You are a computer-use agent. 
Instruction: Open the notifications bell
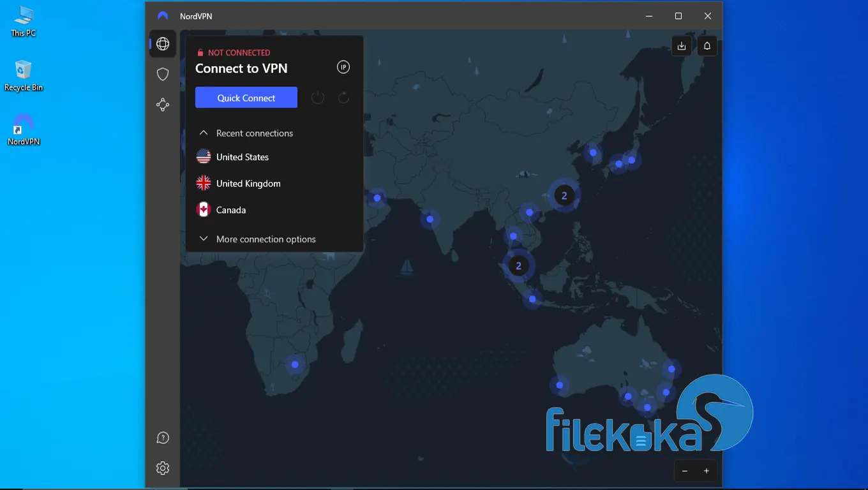coord(707,46)
